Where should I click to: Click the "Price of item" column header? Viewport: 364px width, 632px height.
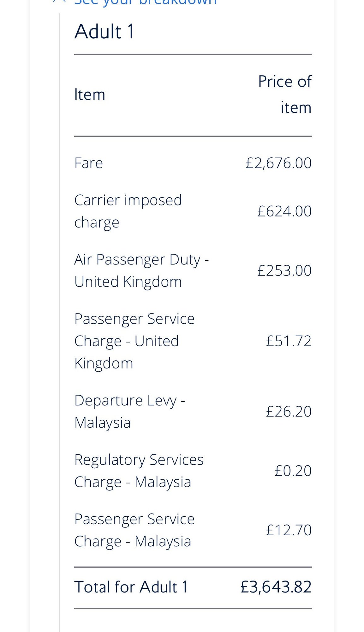(285, 94)
